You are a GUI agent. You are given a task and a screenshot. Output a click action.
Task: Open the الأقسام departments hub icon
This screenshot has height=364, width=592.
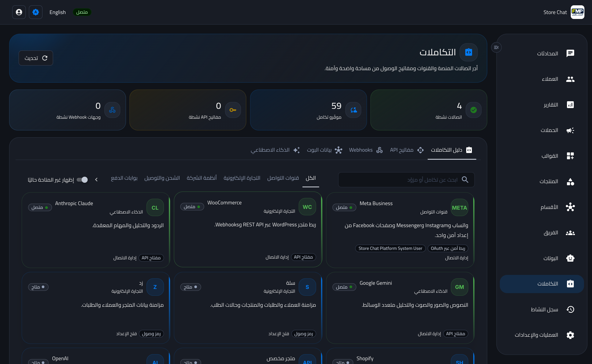tap(570, 207)
